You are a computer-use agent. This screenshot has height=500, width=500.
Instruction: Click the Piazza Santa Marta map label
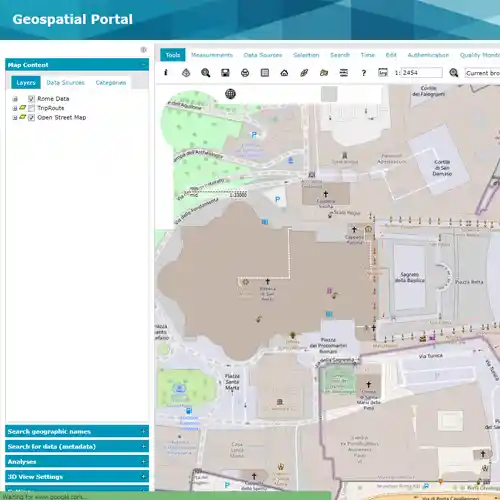tap(232, 382)
